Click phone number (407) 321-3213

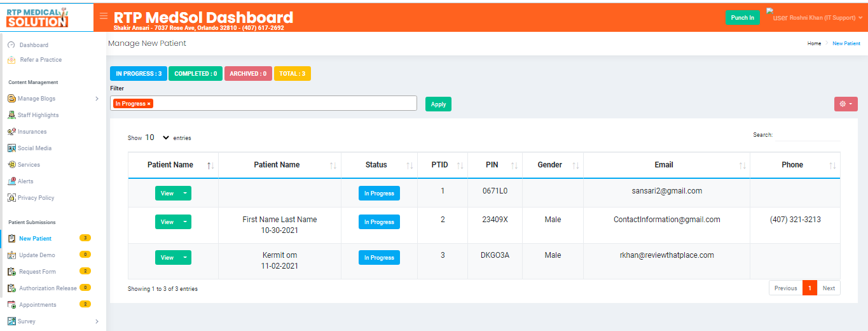coord(795,220)
